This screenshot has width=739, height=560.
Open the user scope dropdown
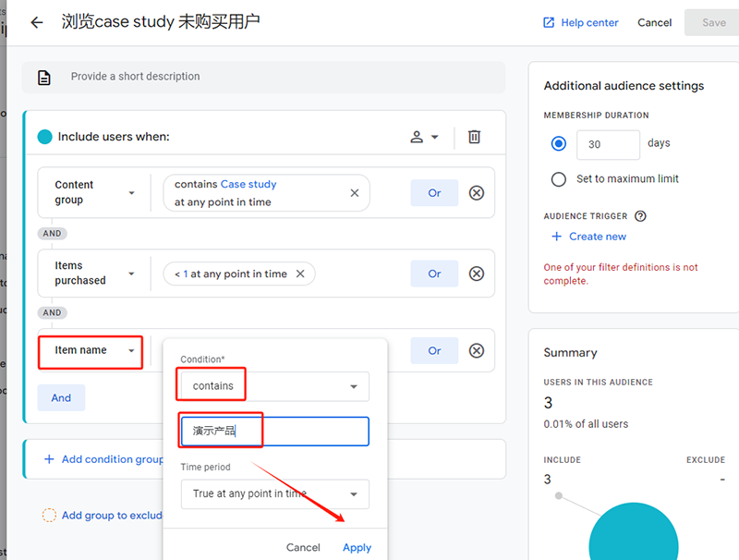[x=424, y=137]
